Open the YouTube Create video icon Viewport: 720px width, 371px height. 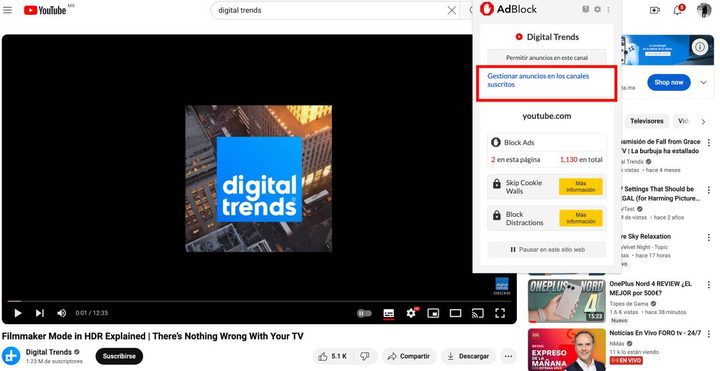pyautogui.click(x=655, y=10)
